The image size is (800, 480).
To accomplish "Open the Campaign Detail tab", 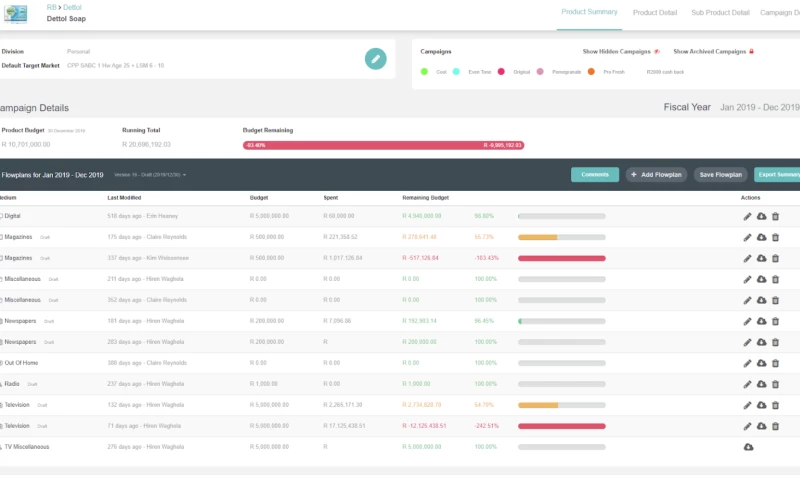I will click(x=779, y=13).
